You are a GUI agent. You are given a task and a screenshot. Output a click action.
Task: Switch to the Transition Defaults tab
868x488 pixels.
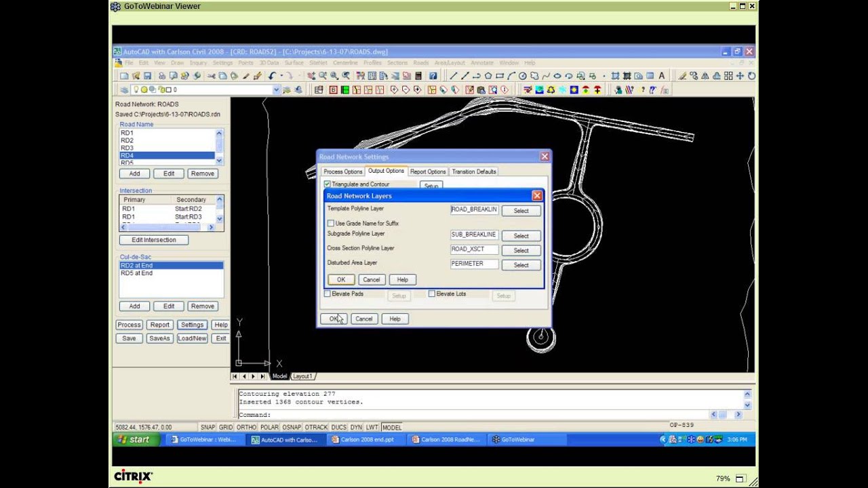coord(474,171)
